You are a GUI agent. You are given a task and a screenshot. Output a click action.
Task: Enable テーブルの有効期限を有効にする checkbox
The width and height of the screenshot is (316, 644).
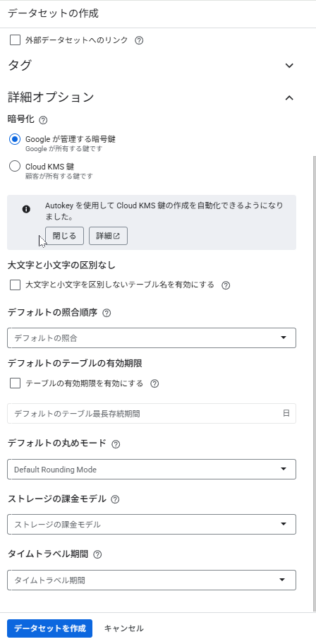coord(16,383)
